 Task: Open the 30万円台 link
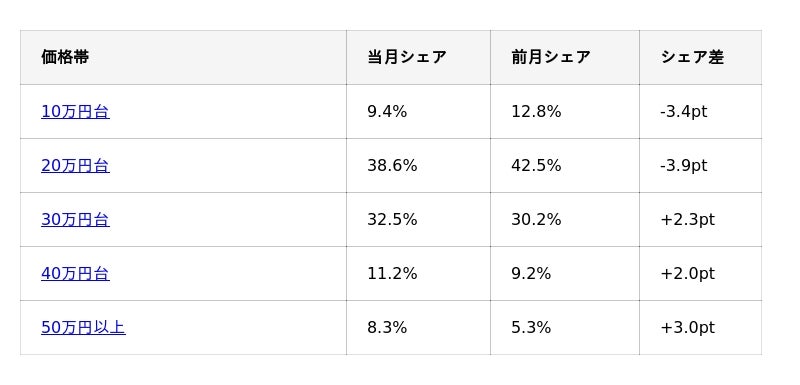[x=75, y=220]
